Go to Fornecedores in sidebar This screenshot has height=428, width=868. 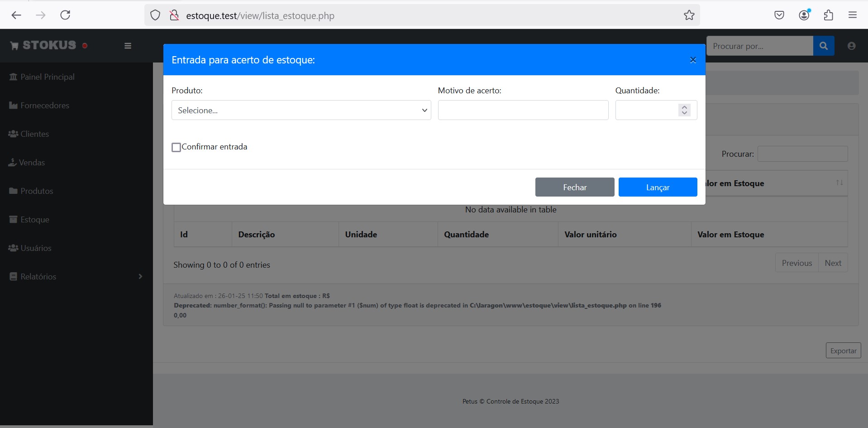[44, 106]
